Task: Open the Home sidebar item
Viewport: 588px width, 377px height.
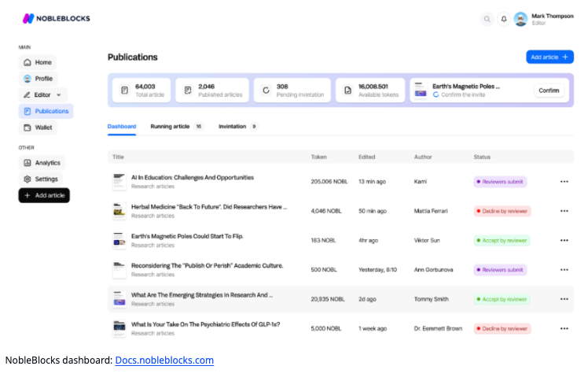Action: pyautogui.click(x=38, y=62)
